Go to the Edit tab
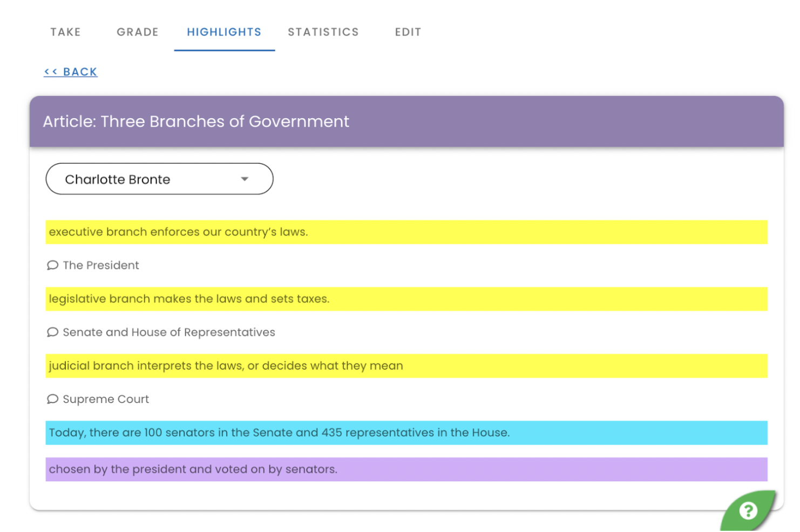This screenshot has width=800, height=532. [x=408, y=32]
